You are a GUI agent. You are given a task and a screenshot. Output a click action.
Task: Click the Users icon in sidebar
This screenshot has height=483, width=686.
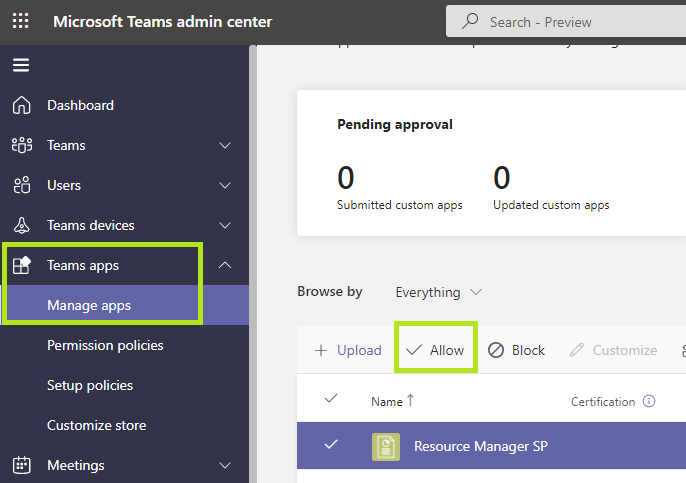point(21,185)
